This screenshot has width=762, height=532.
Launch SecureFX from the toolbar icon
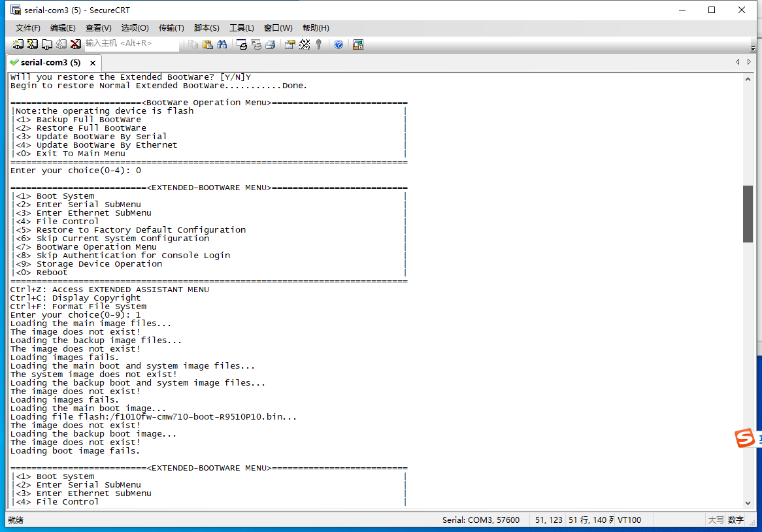358,44
